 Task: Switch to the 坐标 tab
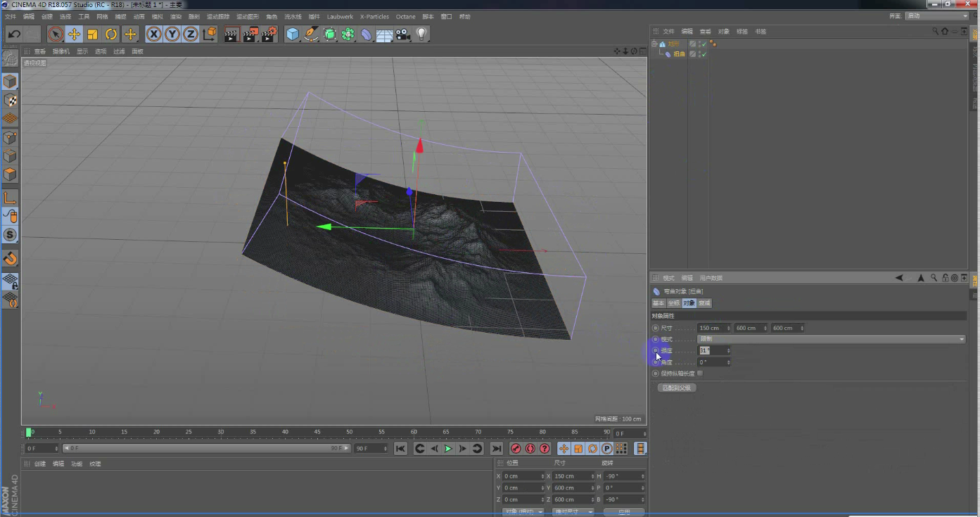click(674, 303)
